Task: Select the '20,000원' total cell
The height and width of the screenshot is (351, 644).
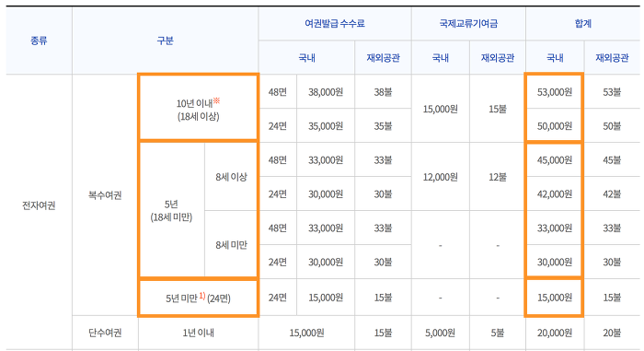Action: point(555,333)
